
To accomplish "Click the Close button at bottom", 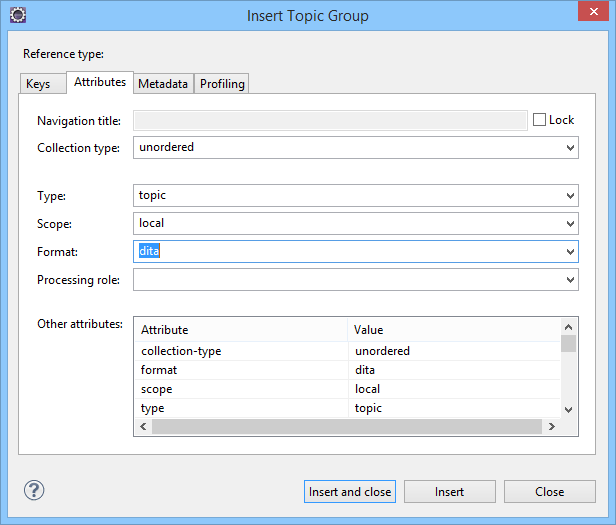I will tap(549, 492).
